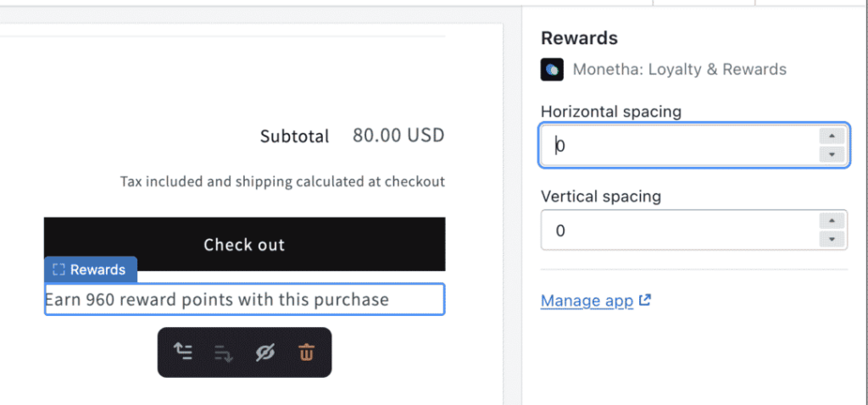Click the Subtotal 80.00 USD amount
Image resolution: width=868 pixels, height=405 pixels.
coord(398,136)
